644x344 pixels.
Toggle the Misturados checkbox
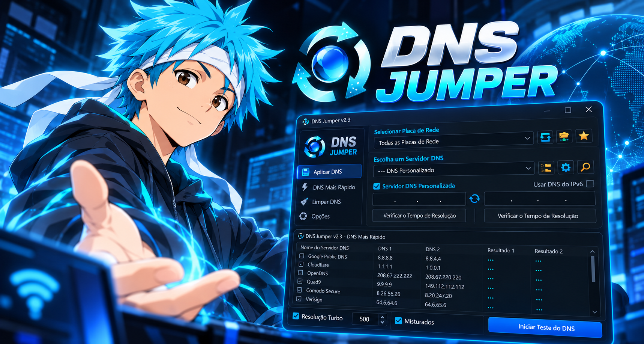click(398, 321)
